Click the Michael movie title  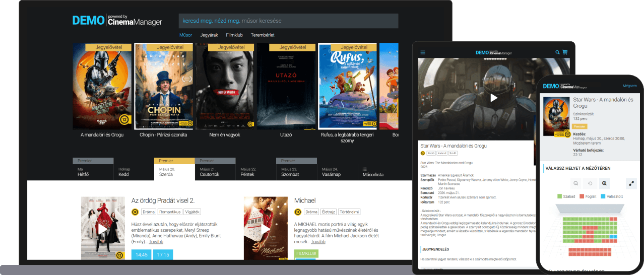[305, 200]
